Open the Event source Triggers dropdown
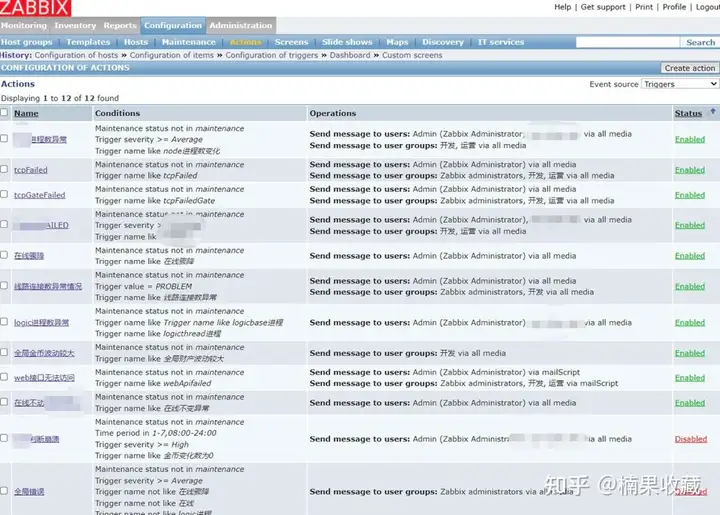720x515 pixels. 680,84
